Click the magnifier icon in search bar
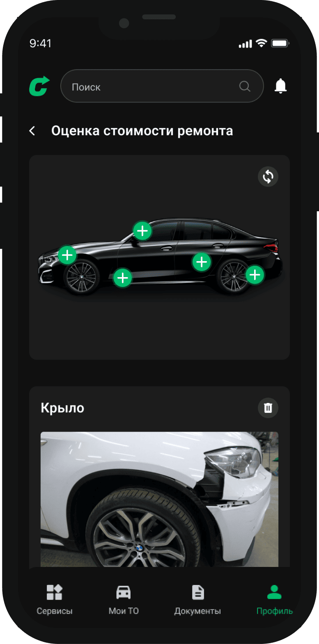 (x=245, y=86)
